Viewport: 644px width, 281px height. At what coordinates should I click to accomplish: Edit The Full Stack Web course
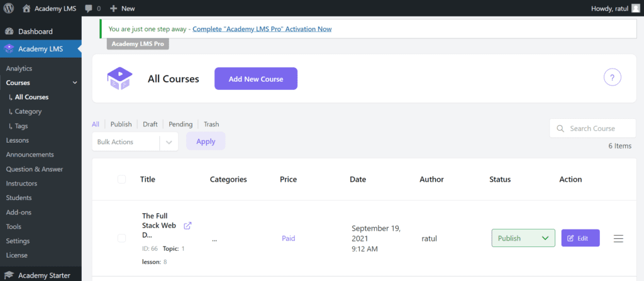(580, 238)
